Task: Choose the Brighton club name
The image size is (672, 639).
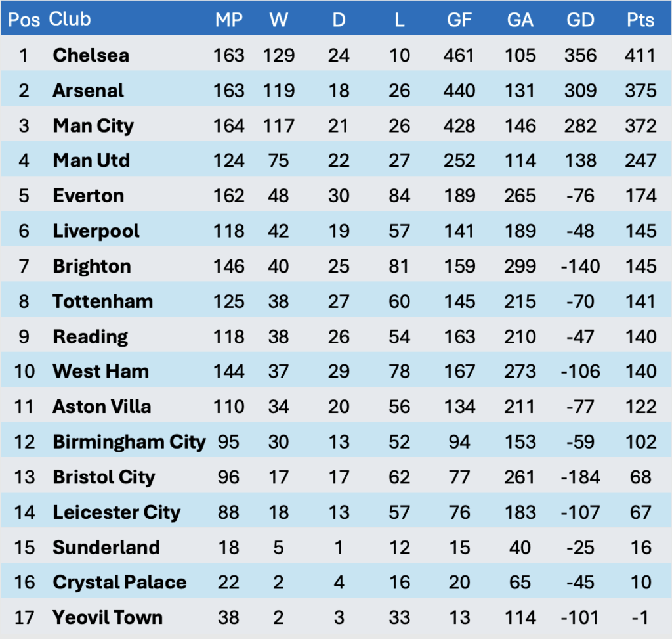Action: [92, 266]
